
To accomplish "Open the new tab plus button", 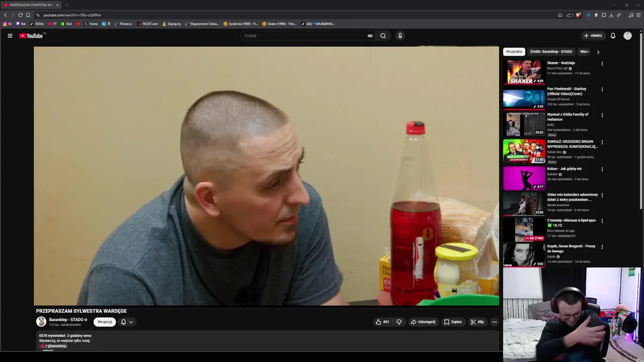I will (x=66, y=5).
